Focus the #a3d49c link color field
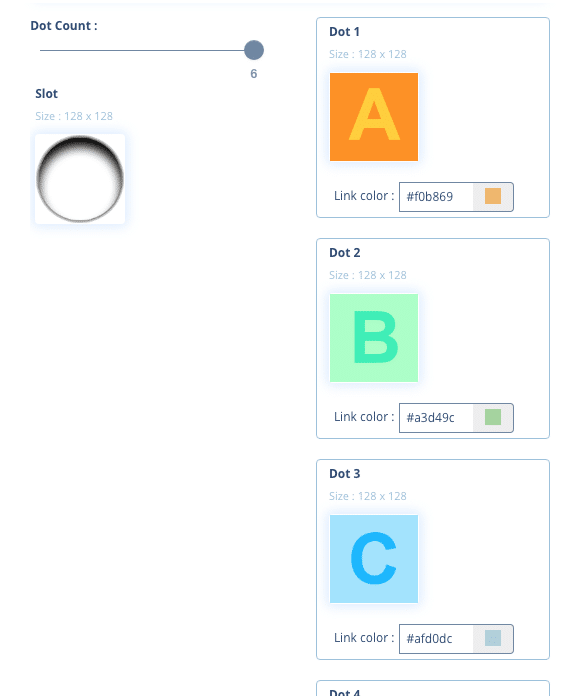Screen dimensions: 570x696 click(x=436, y=418)
